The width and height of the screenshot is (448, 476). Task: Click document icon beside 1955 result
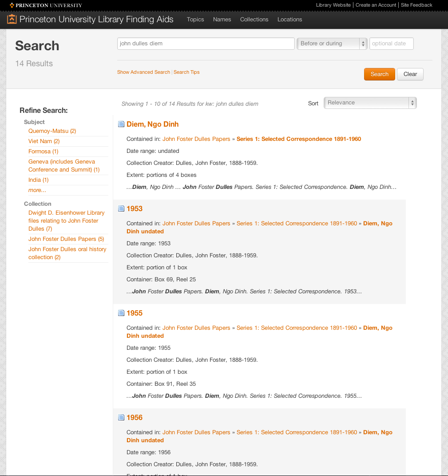click(121, 313)
